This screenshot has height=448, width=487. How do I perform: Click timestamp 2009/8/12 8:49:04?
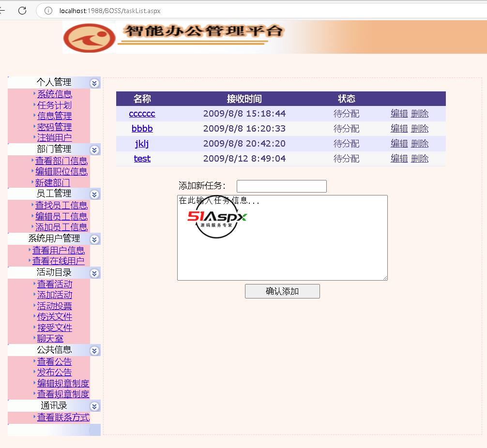(244, 159)
